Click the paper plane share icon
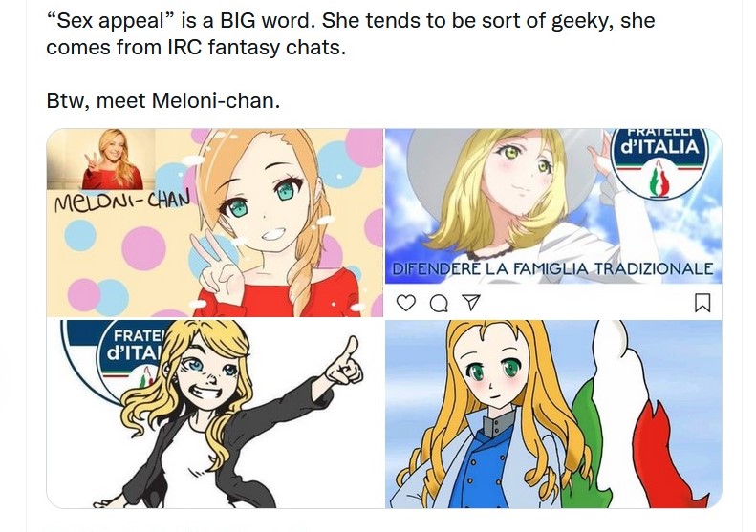This screenshot has height=532, width=756. coord(471,302)
